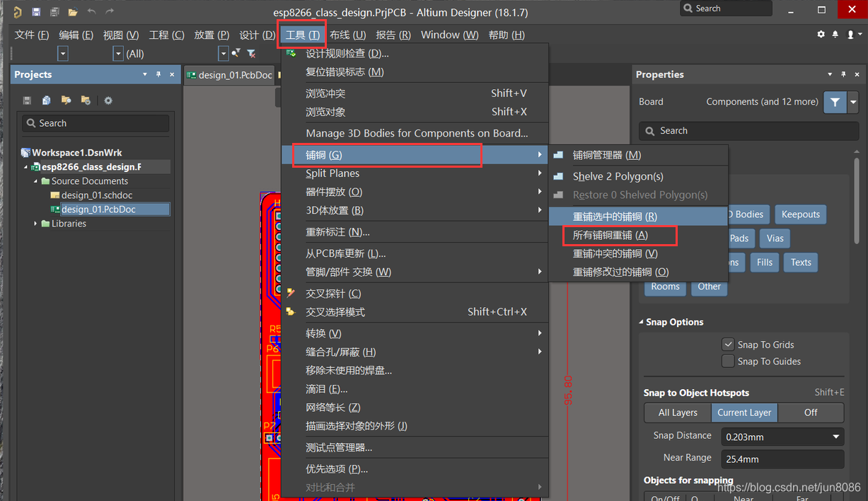Viewport: 868px width, 501px height.
Task: Click the Rooms filter button
Action: click(665, 287)
